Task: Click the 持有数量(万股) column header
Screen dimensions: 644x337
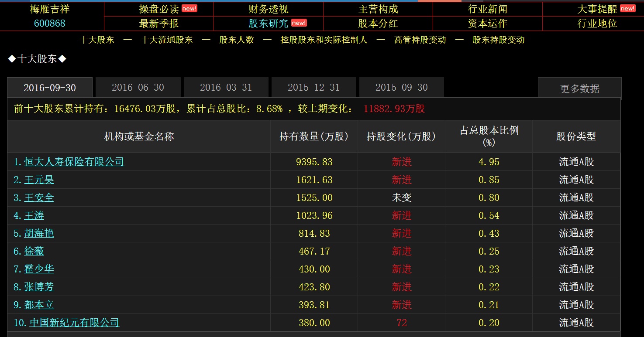Action: [x=314, y=136]
